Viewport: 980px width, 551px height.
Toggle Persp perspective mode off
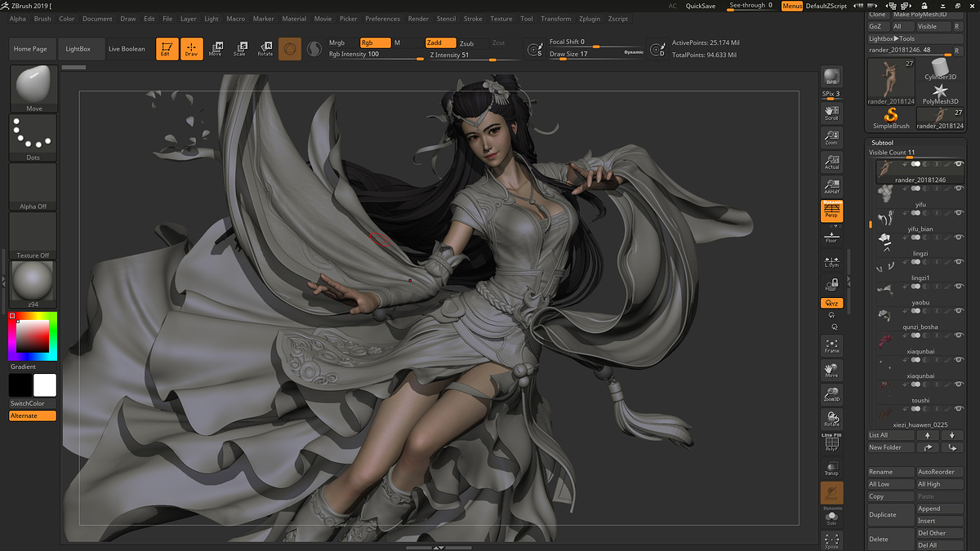(x=831, y=211)
